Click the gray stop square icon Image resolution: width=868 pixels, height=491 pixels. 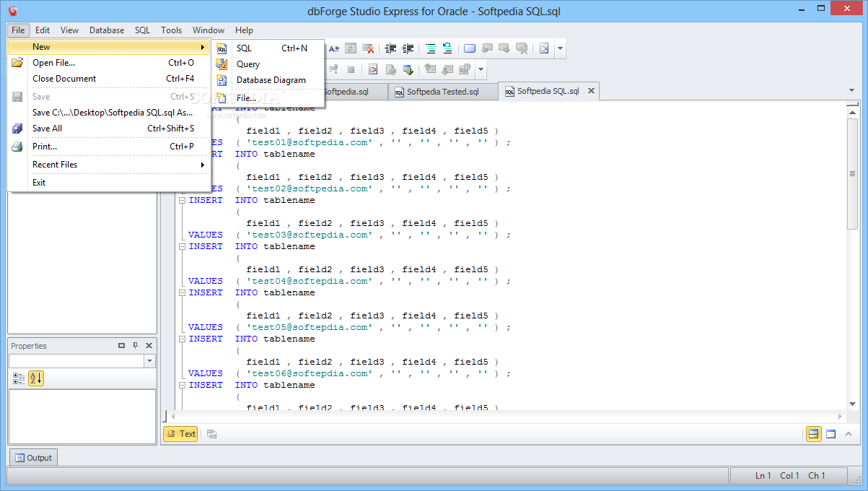[351, 69]
